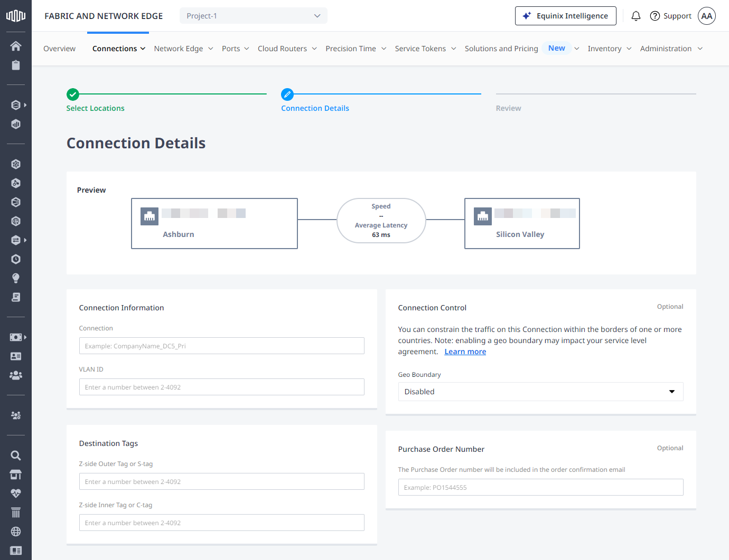
Task: Click the Ashburn port icon in Preview
Action: [149, 216]
